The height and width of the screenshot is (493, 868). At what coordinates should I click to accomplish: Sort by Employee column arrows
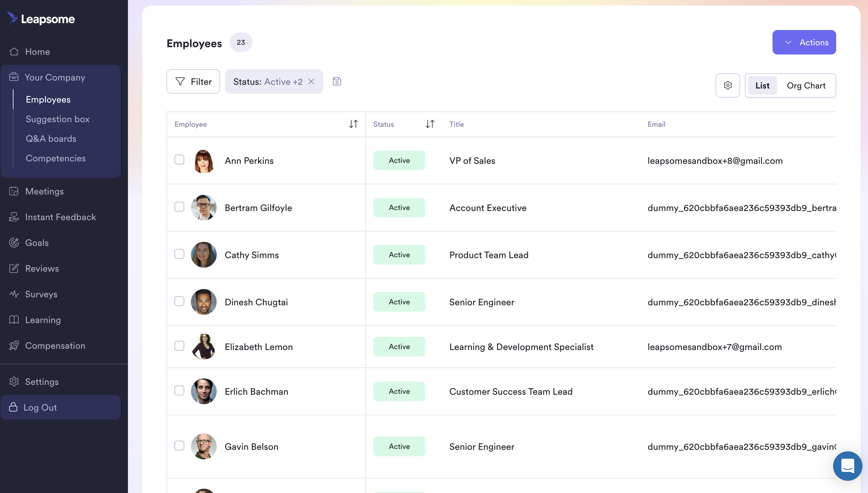pos(353,124)
